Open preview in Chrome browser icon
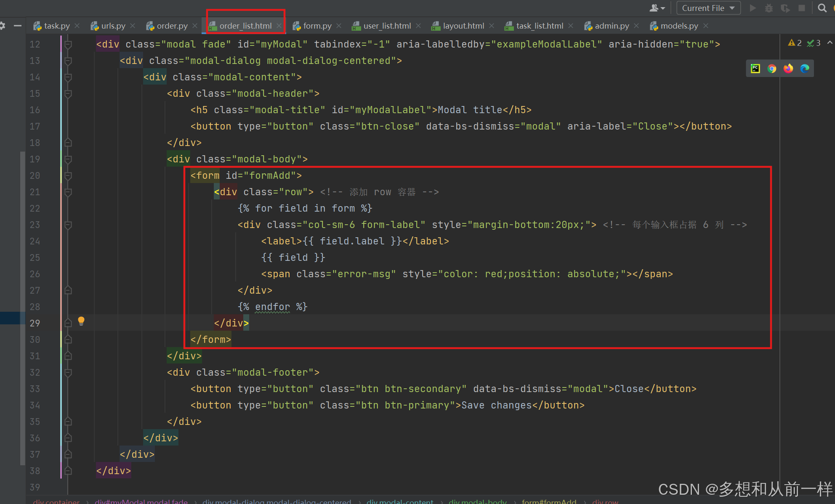The height and width of the screenshot is (504, 835). tap(771, 69)
